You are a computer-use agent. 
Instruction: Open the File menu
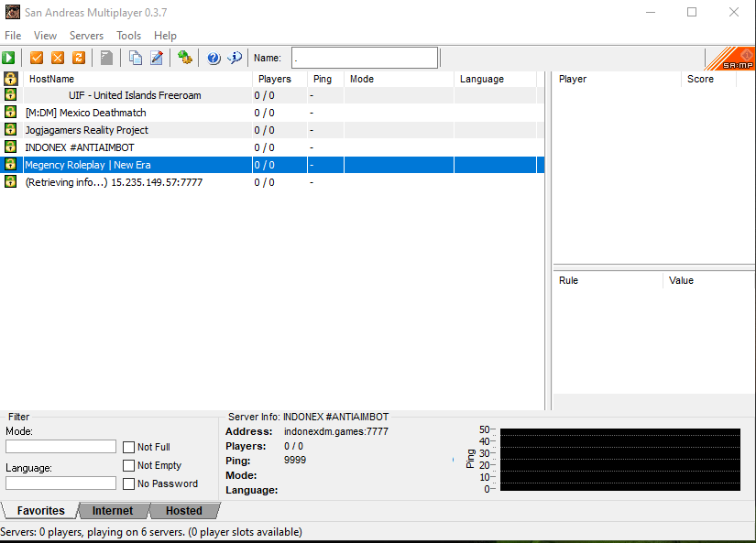click(13, 36)
